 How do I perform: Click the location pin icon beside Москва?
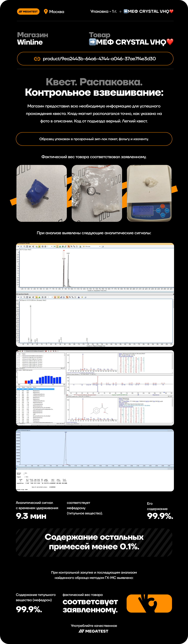click(x=46, y=11)
